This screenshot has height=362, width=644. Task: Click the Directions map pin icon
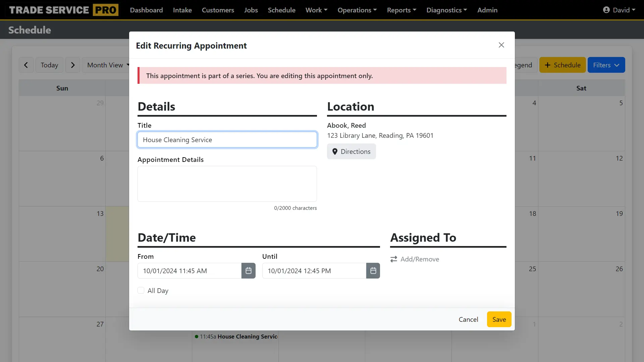point(335,152)
